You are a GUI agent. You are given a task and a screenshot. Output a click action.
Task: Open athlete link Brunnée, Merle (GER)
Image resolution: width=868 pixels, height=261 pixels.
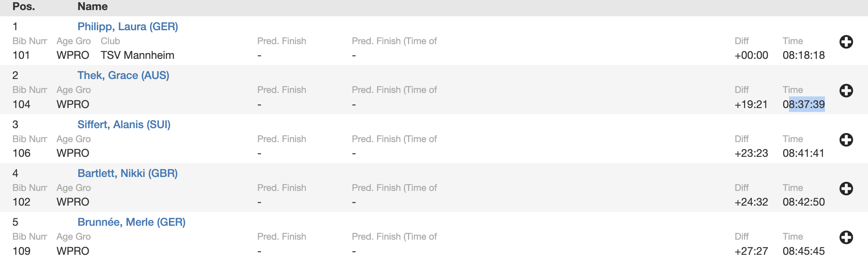point(131,222)
